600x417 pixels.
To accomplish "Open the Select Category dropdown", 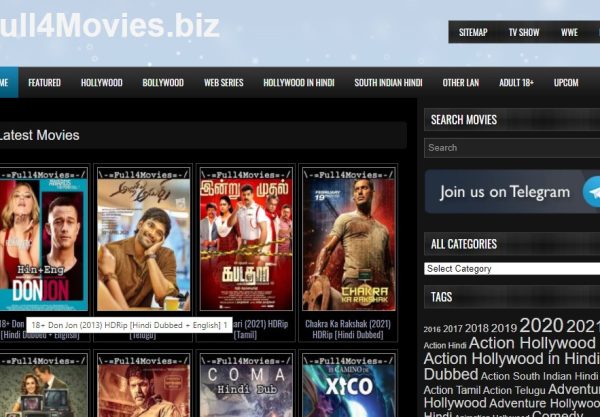I will (x=512, y=269).
